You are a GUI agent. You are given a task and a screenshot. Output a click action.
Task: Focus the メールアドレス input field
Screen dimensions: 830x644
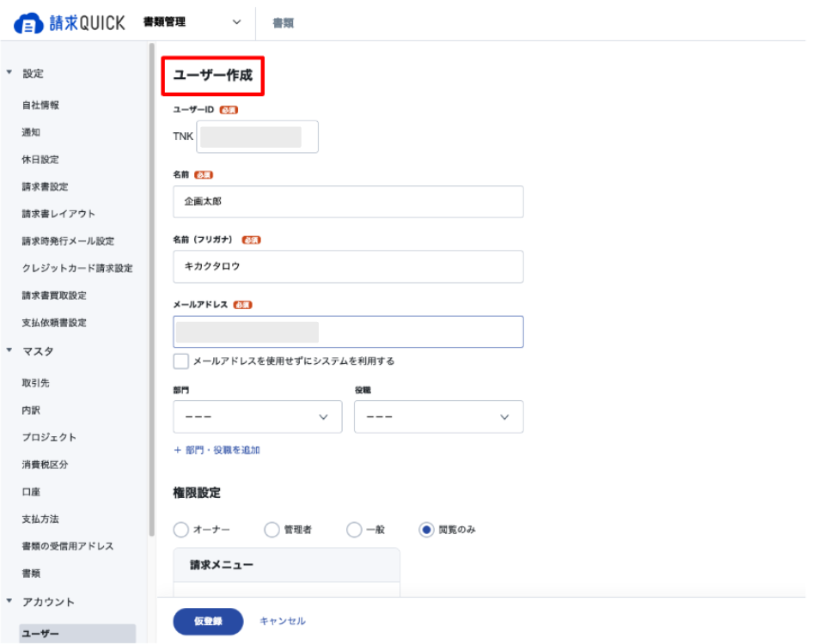point(348,331)
